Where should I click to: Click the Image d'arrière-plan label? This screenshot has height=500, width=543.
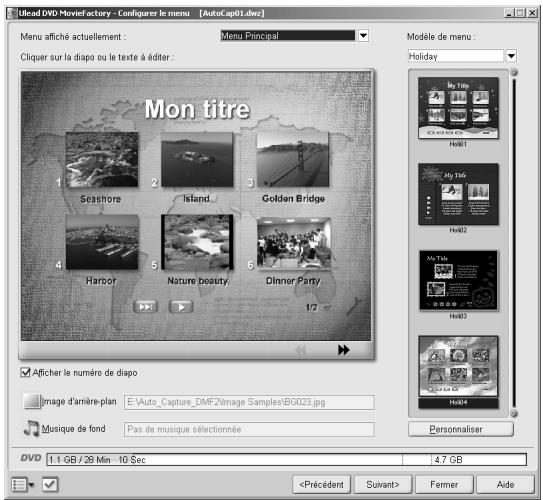(x=79, y=402)
